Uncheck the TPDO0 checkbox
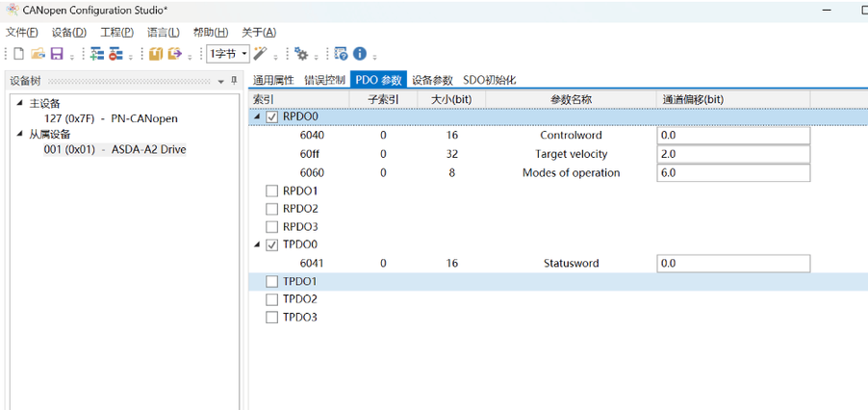The height and width of the screenshot is (410, 868). pos(271,245)
